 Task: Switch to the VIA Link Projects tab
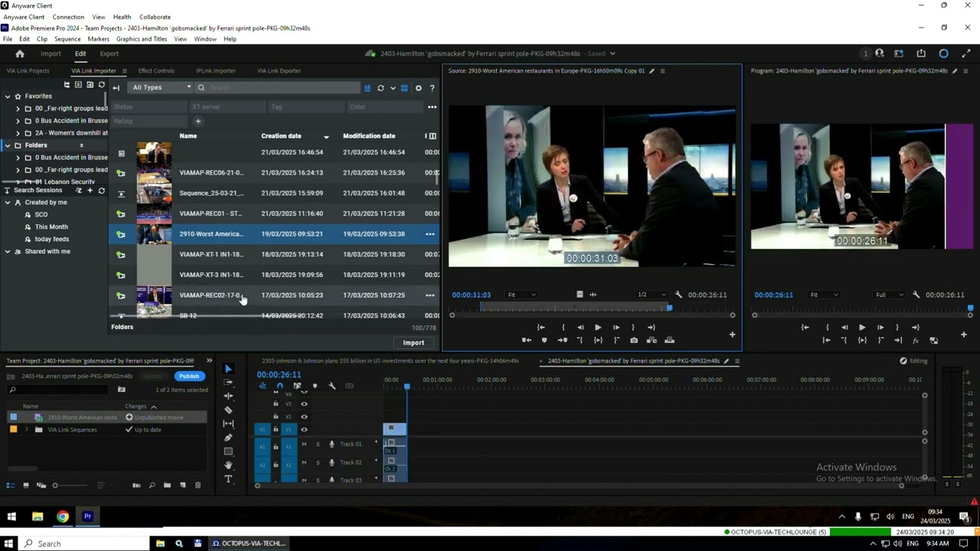click(x=28, y=70)
